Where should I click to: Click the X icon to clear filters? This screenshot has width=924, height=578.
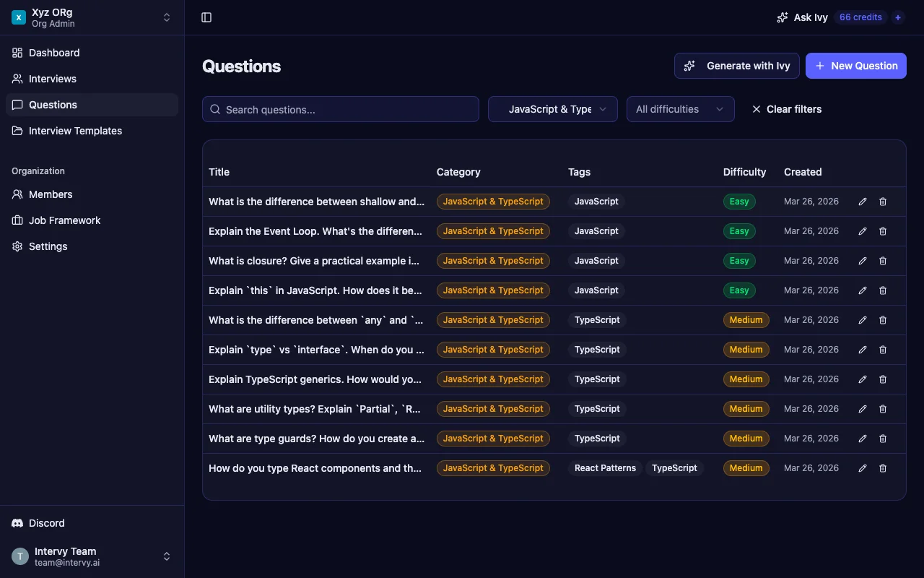pos(756,109)
